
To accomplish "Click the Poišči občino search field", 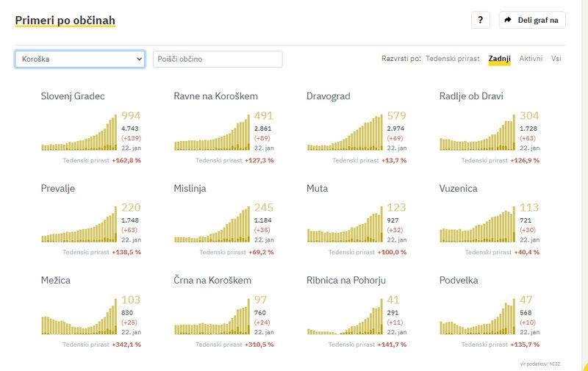I will pos(218,59).
